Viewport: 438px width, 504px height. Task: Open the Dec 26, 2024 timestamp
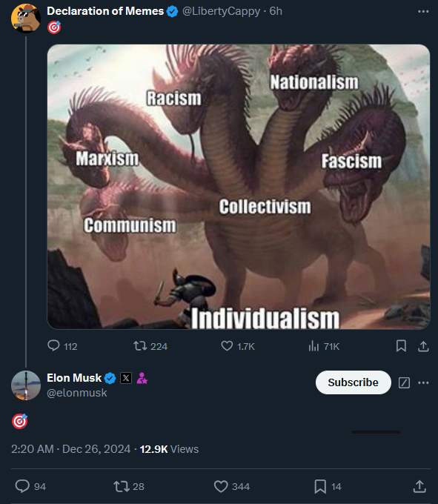point(96,449)
